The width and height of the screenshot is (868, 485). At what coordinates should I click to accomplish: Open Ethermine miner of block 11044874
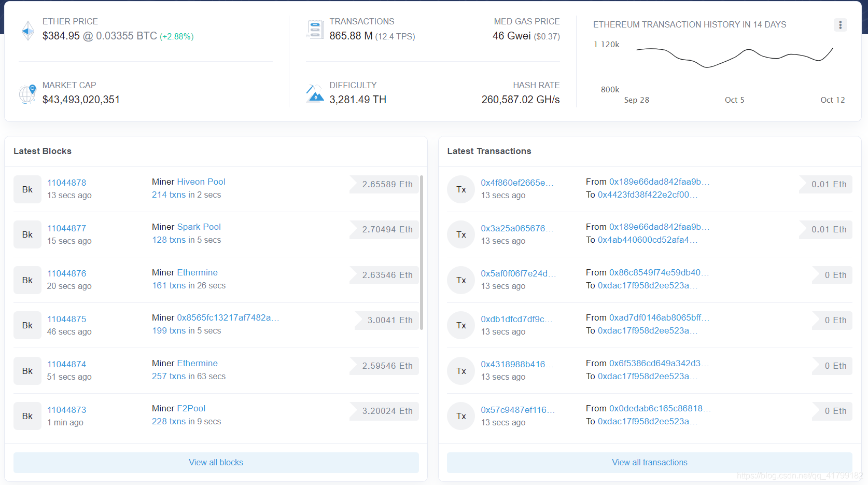click(x=197, y=363)
